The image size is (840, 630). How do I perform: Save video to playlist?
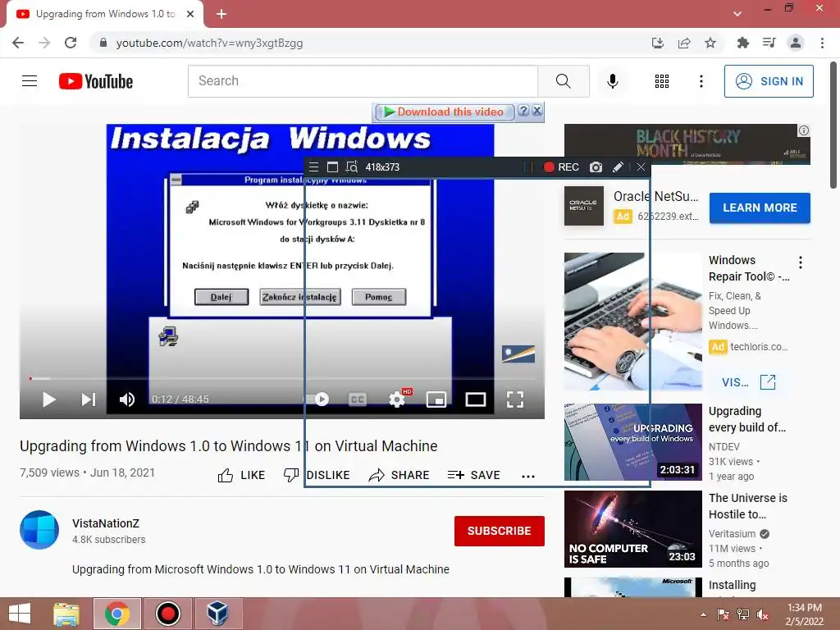473,475
